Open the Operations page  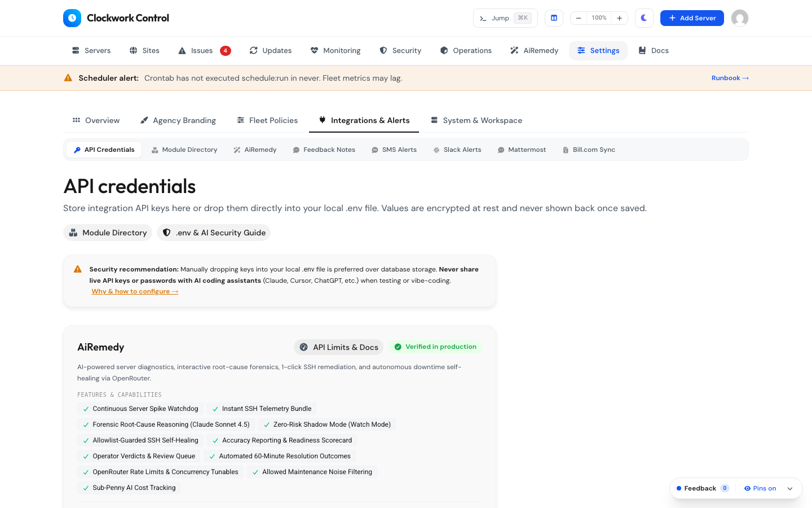pos(466,51)
